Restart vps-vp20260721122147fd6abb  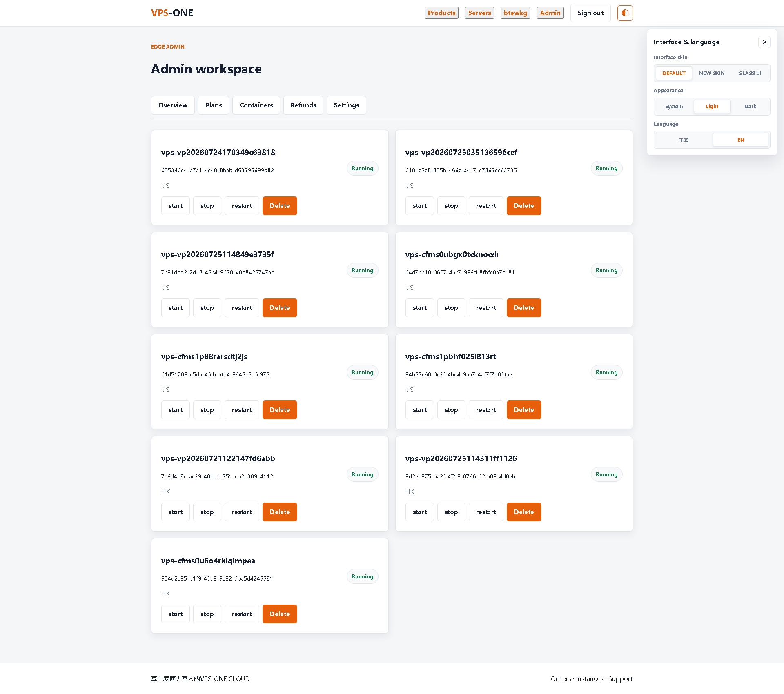pos(242,512)
